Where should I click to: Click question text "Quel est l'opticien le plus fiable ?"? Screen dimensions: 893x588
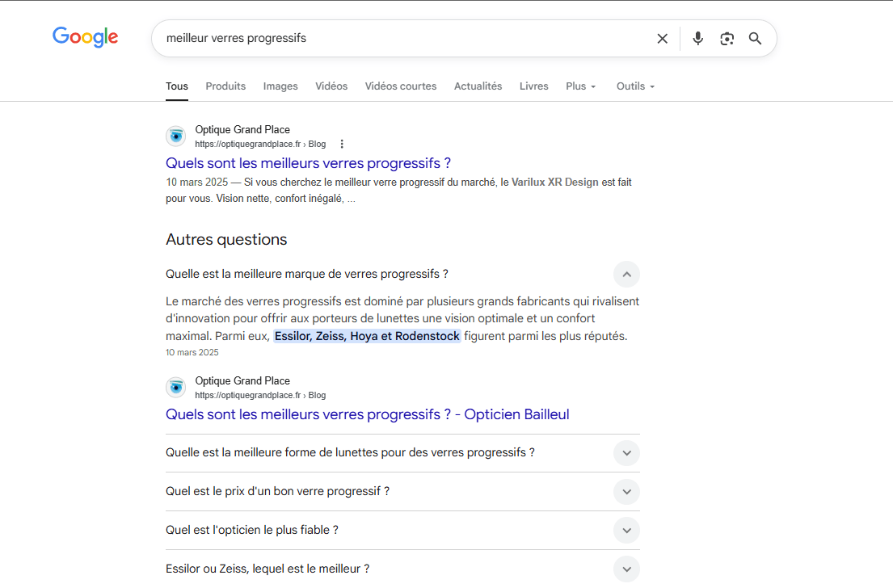(x=251, y=530)
